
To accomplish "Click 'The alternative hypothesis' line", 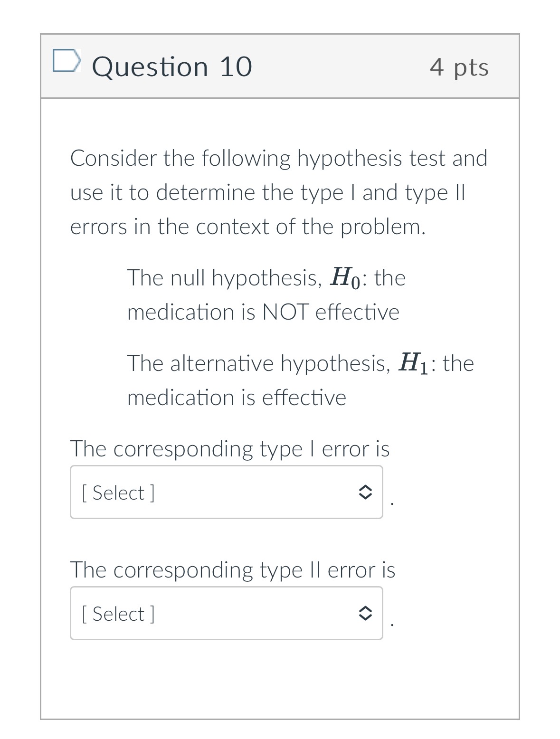I will (x=301, y=363).
